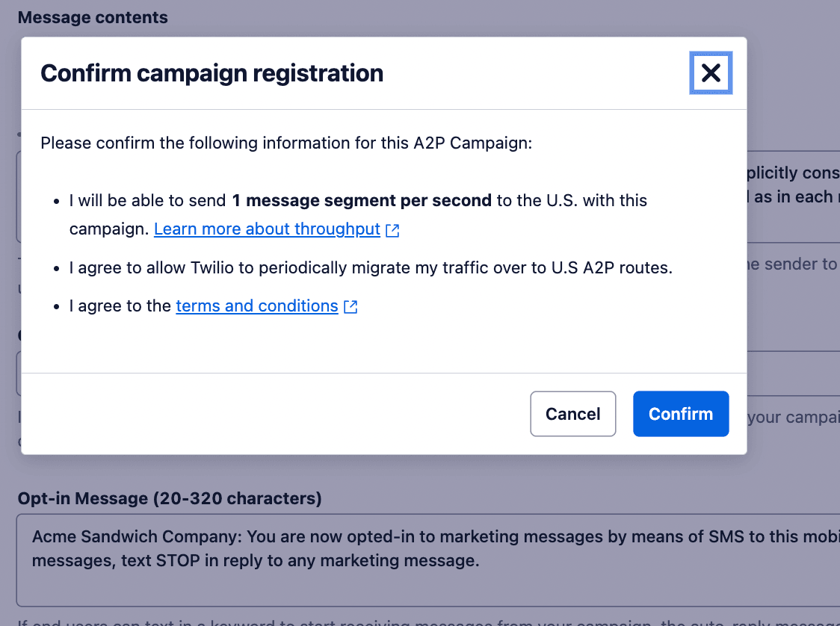This screenshot has height=626, width=840.
Task: Open the Learn more about throughput link
Action: (265, 229)
